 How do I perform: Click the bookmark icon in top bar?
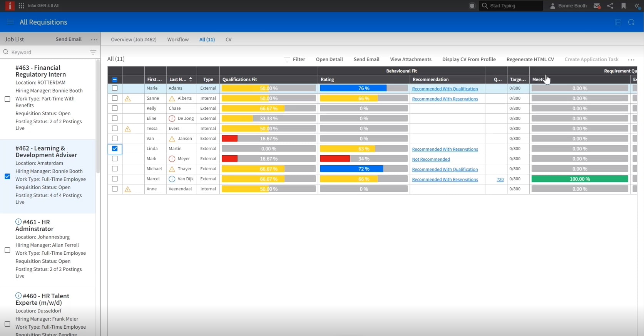click(624, 6)
